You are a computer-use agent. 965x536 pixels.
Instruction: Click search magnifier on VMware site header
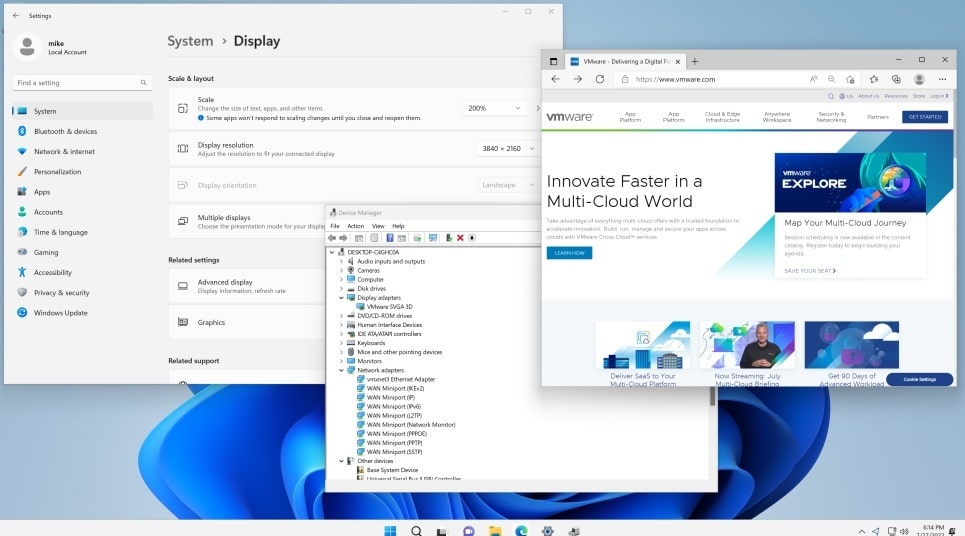831,96
